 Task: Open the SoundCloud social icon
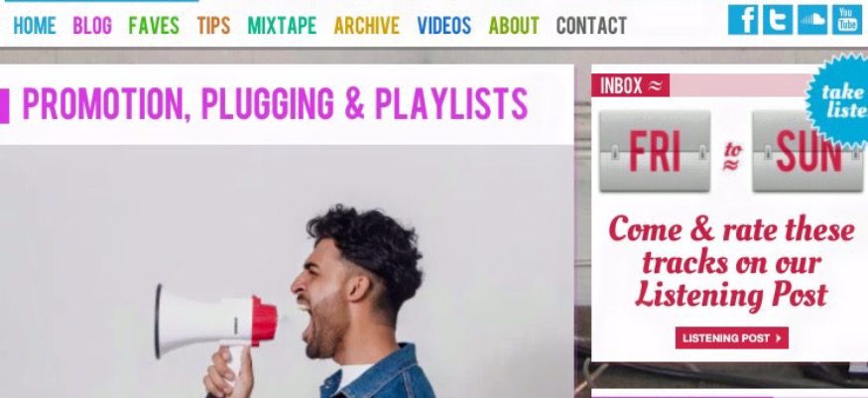click(812, 20)
